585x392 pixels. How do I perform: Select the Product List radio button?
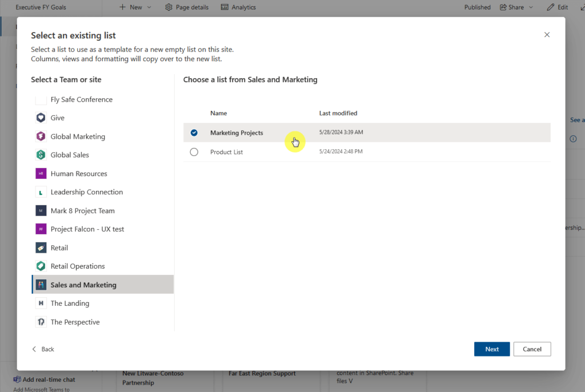pyautogui.click(x=194, y=152)
